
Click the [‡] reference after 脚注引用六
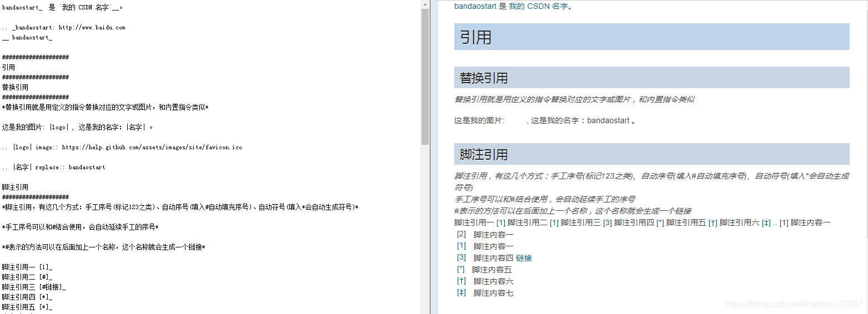click(766, 222)
